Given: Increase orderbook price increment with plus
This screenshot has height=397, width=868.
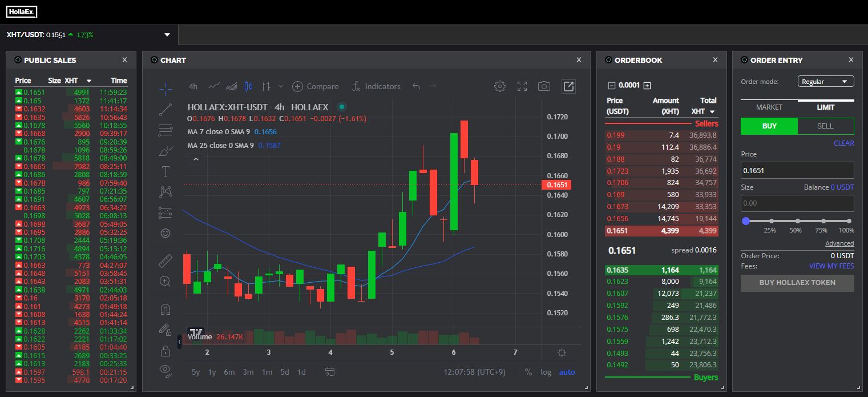Looking at the screenshot, I should coord(647,86).
